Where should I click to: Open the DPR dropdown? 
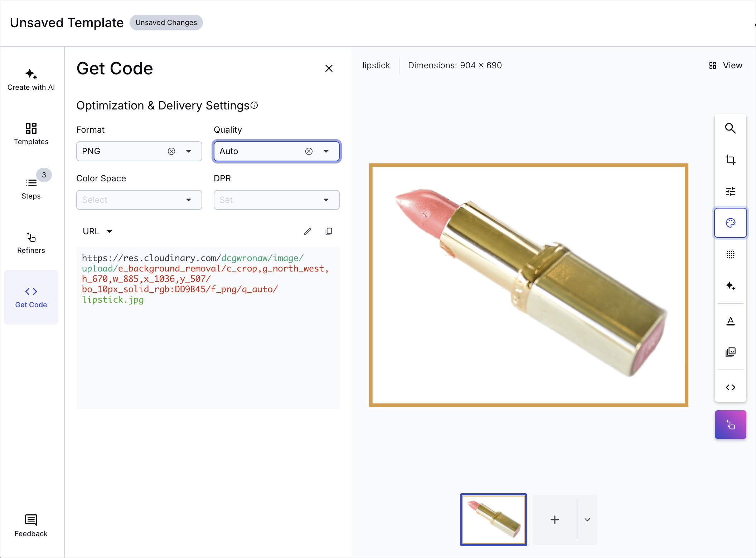[x=276, y=200]
